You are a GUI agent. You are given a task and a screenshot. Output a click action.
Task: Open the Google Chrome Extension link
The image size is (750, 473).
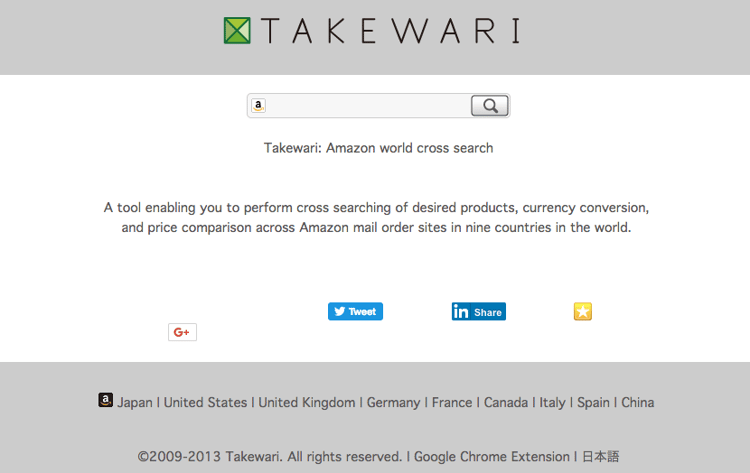(x=492, y=457)
